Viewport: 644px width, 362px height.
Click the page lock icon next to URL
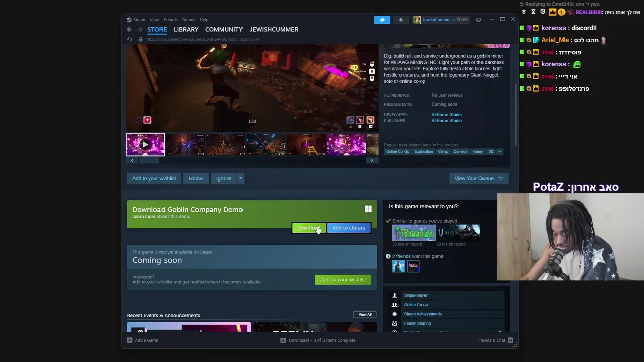point(141,39)
